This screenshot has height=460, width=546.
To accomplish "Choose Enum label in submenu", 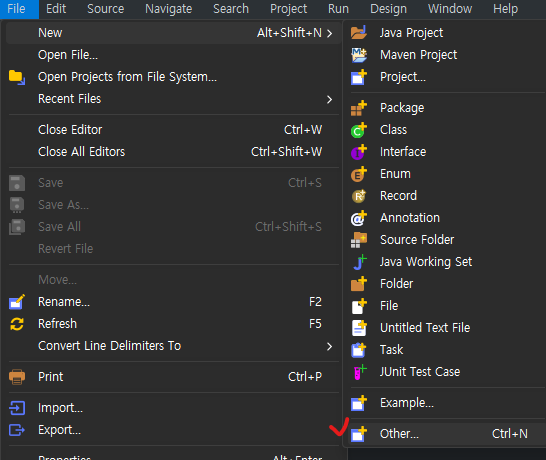I will pyautogui.click(x=395, y=174).
